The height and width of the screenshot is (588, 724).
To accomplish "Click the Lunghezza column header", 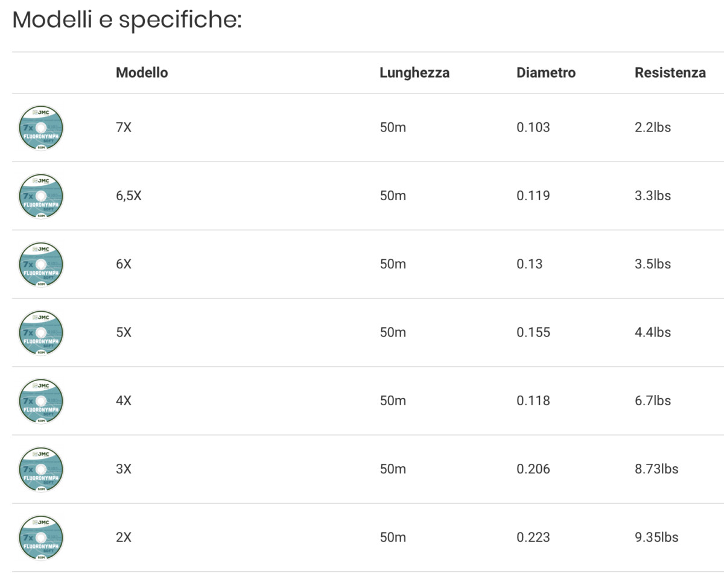I will point(414,73).
